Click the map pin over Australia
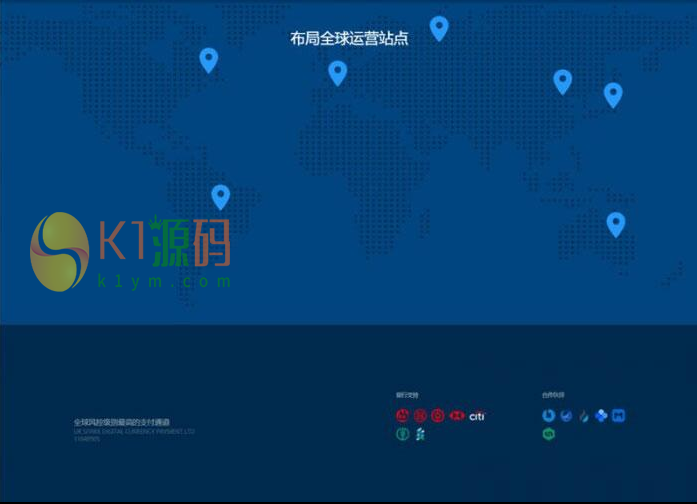 616,224
